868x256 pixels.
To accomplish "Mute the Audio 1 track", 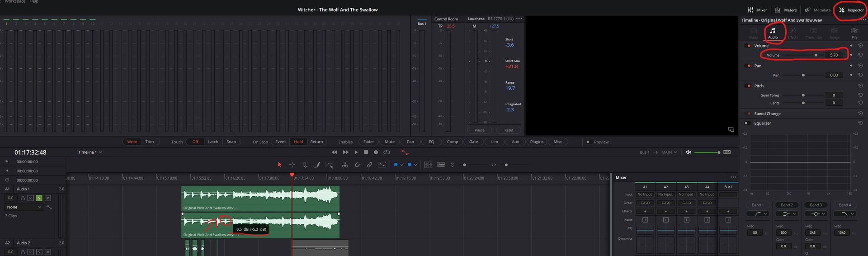I will coord(48,198).
